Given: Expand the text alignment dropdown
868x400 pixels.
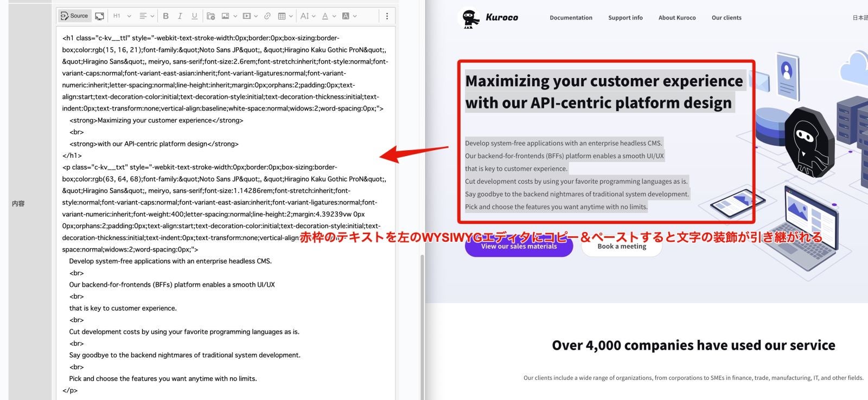Looking at the screenshot, I should [146, 16].
